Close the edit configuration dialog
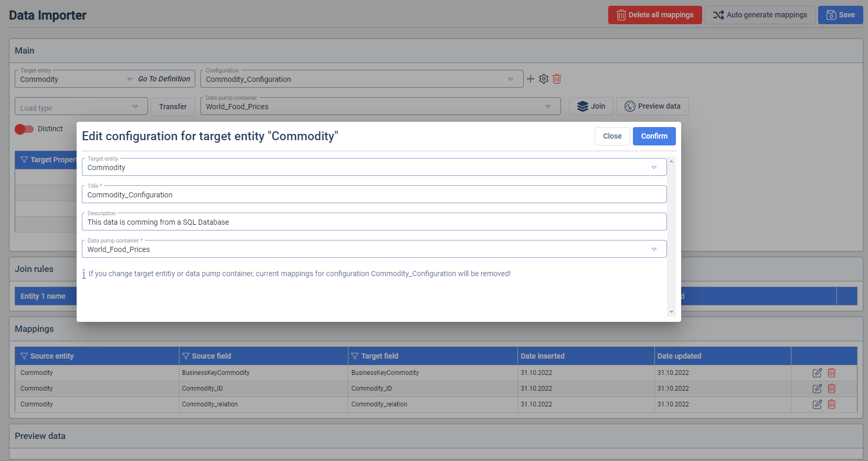Screen dimensions: 868x461 pos(612,136)
